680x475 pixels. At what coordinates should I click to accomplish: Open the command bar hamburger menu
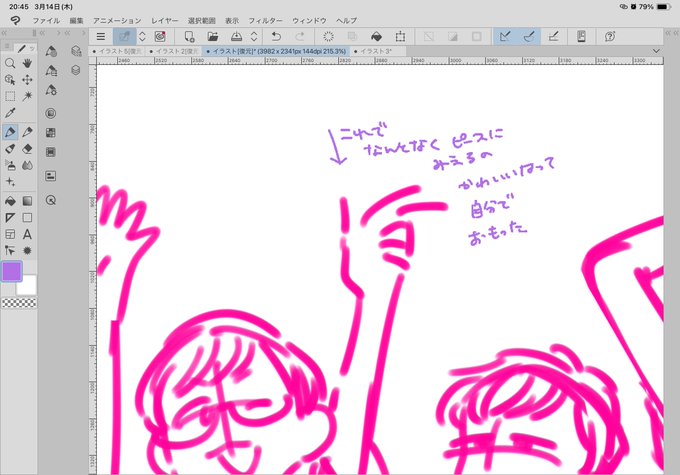pyautogui.click(x=101, y=37)
